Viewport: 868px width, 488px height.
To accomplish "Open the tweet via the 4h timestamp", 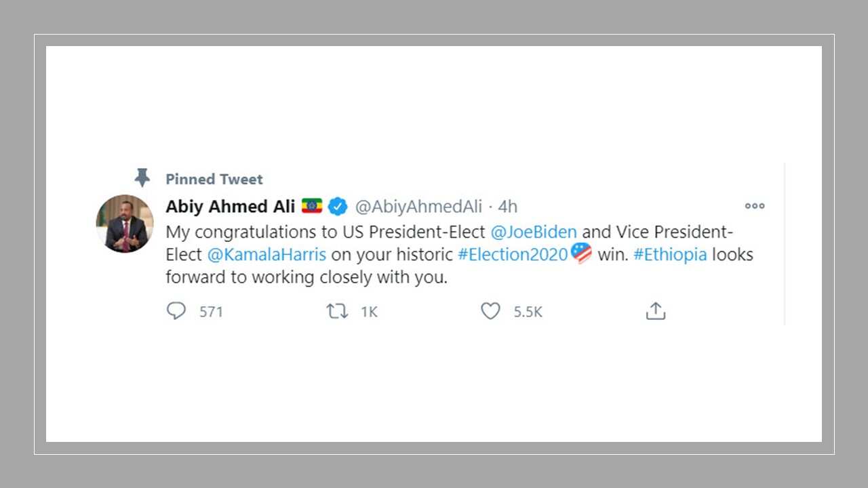I will (507, 206).
